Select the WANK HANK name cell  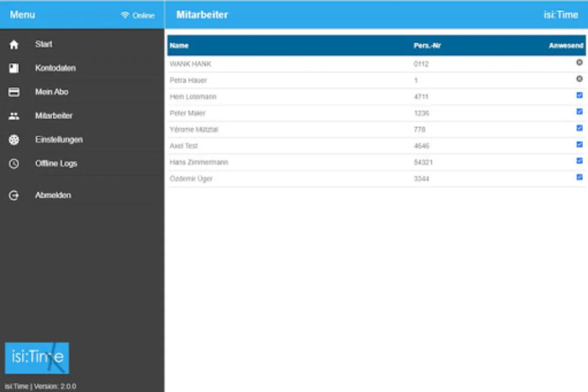point(190,64)
